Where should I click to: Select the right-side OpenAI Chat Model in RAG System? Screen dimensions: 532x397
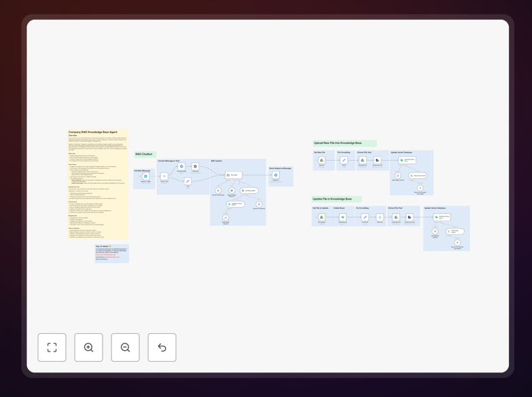click(x=259, y=204)
